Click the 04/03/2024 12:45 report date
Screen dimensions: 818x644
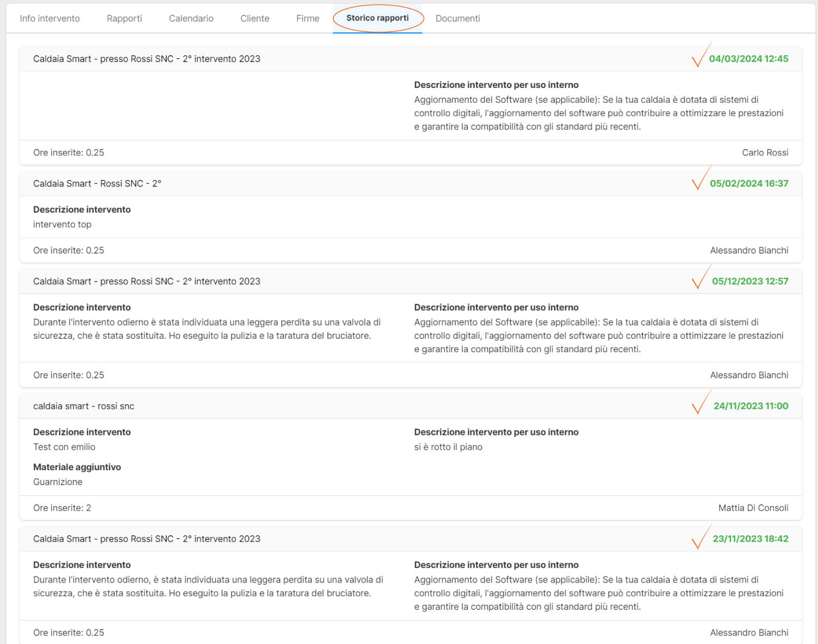pos(748,59)
